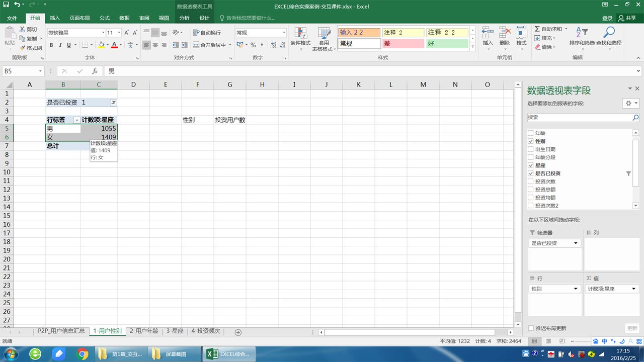The width and height of the screenshot is (644, 362).
Task: Toggle Italic formatting
Action: [x=60, y=45]
